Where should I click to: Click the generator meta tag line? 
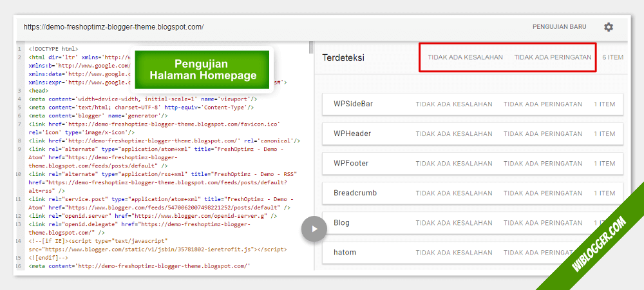(x=98, y=115)
